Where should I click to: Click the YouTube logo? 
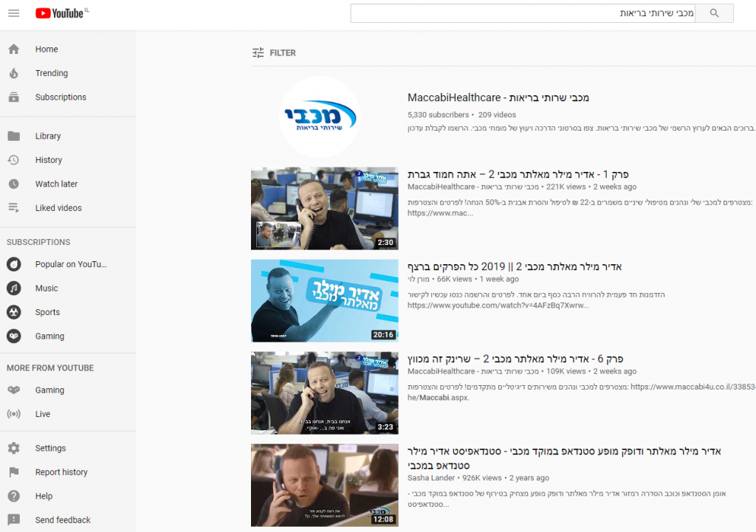point(59,13)
